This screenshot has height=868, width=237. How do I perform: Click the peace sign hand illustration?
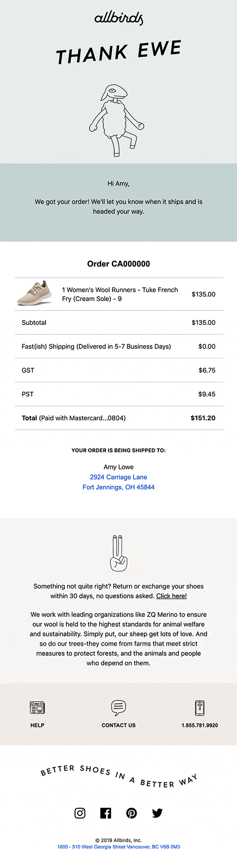pyautogui.click(x=118, y=553)
